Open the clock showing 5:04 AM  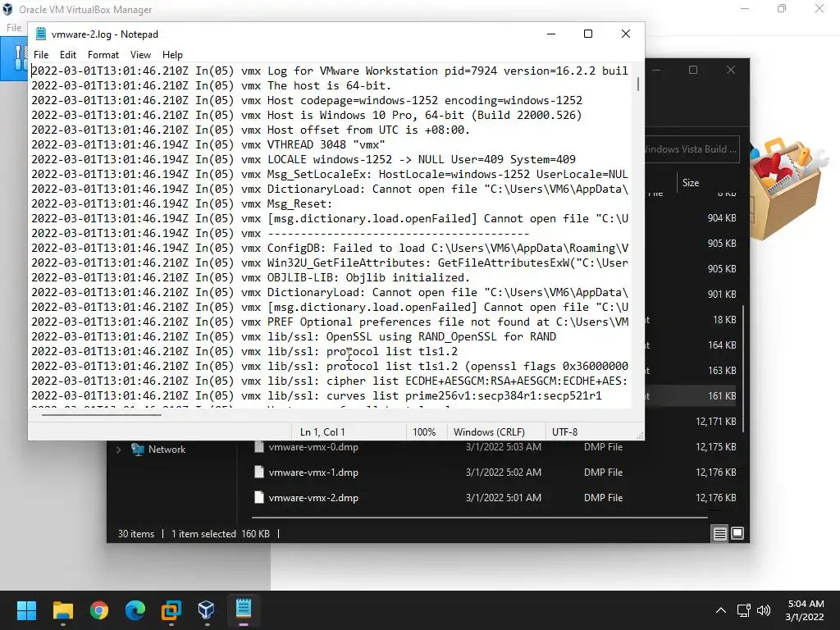point(806,610)
